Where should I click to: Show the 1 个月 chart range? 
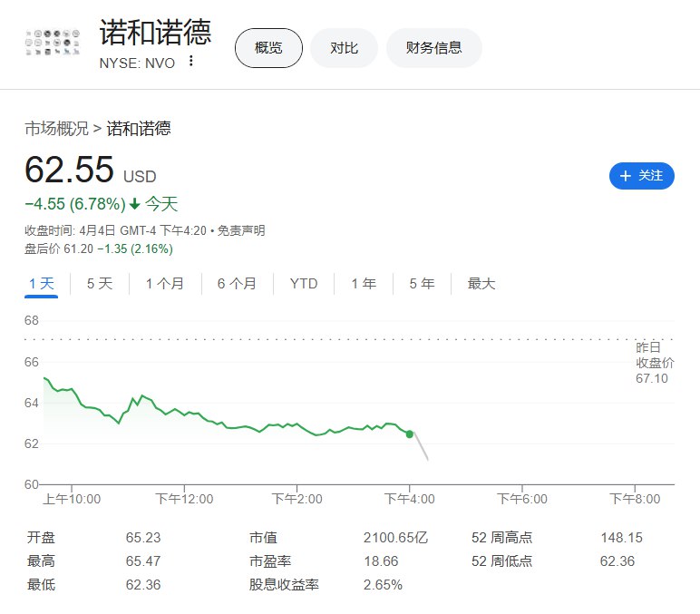(164, 284)
